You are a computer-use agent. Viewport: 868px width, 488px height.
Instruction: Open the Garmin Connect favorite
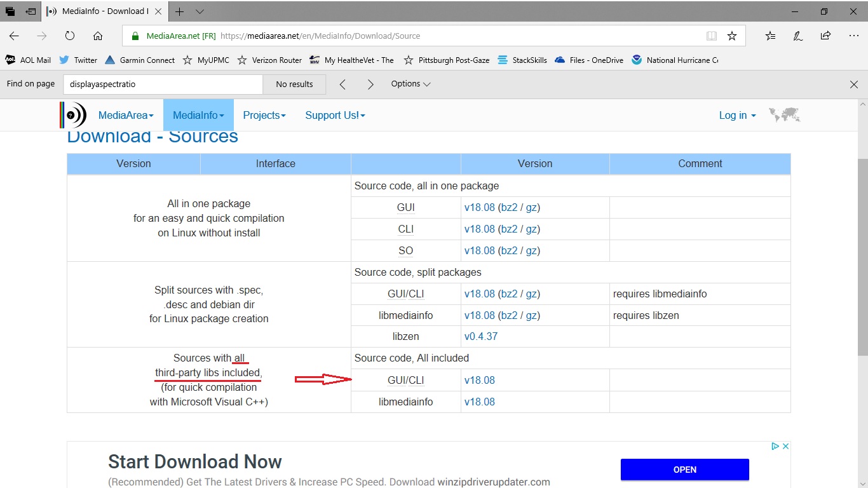point(140,60)
